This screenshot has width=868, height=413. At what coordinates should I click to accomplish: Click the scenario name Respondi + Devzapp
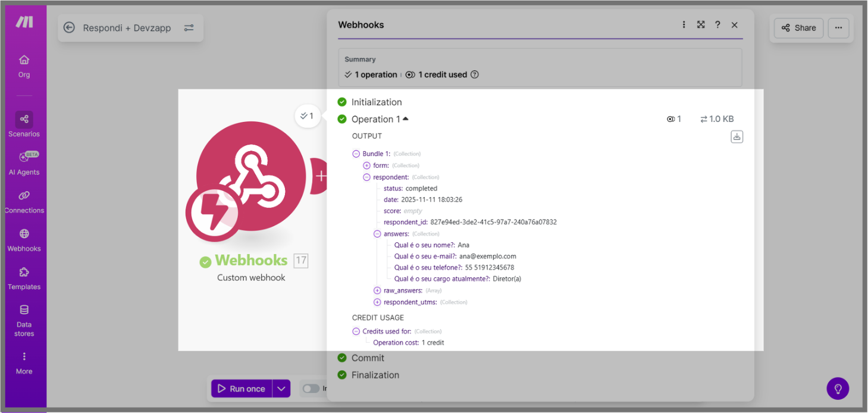[x=127, y=27]
